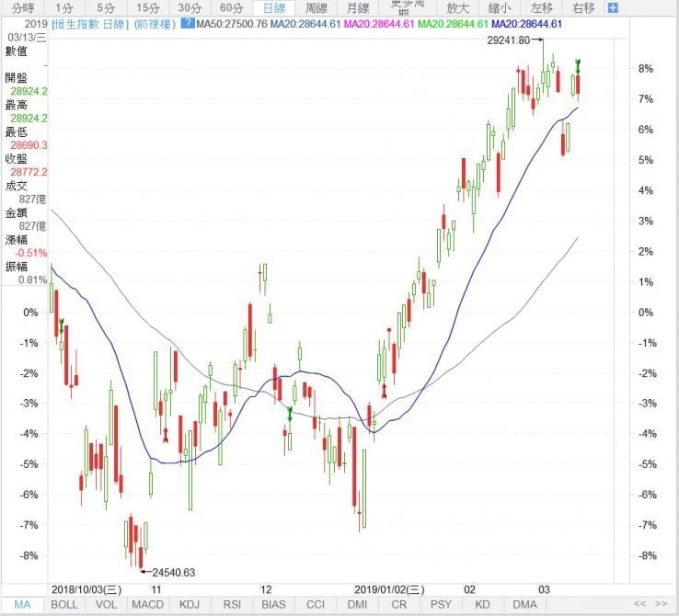This screenshot has height=616, width=679.
Task: Enable the MACD indicator
Action: 148,604
